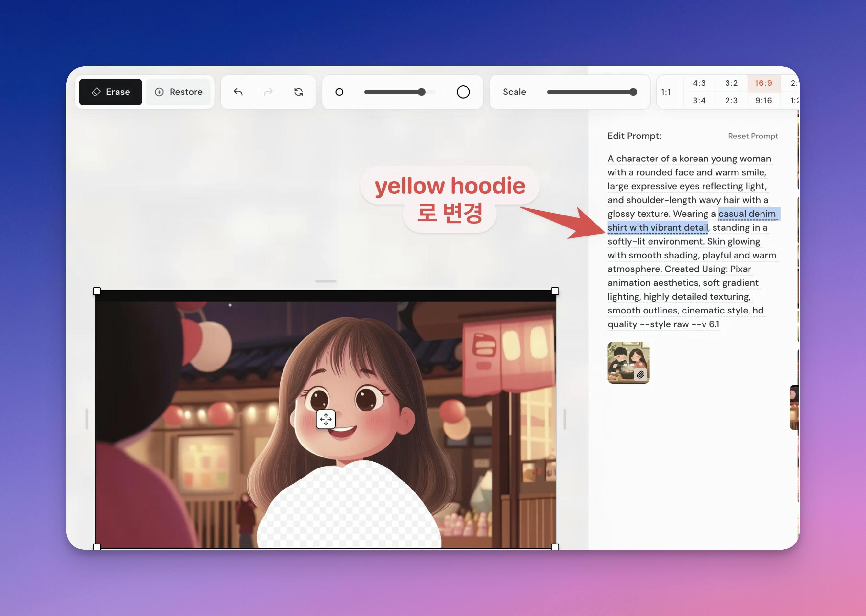Choose the 9:16 aspect ratio

point(763,101)
